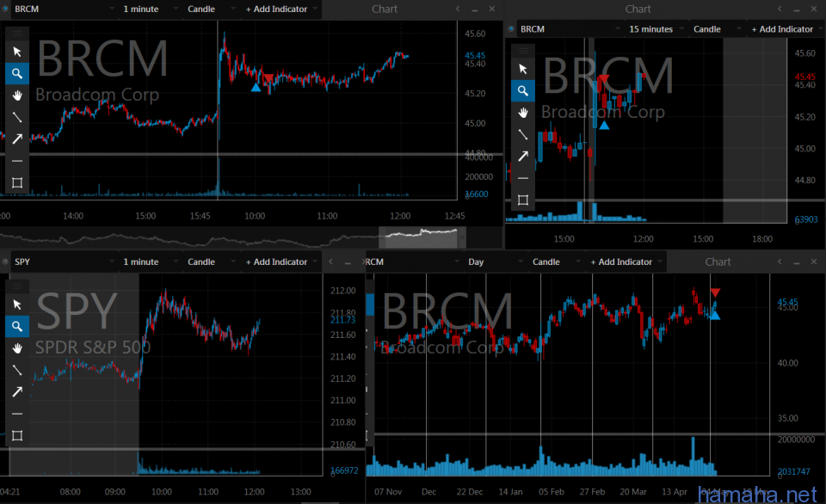
Task: Select the arrow drawing tool in BRCM 1 minute chart
Action: (17, 139)
